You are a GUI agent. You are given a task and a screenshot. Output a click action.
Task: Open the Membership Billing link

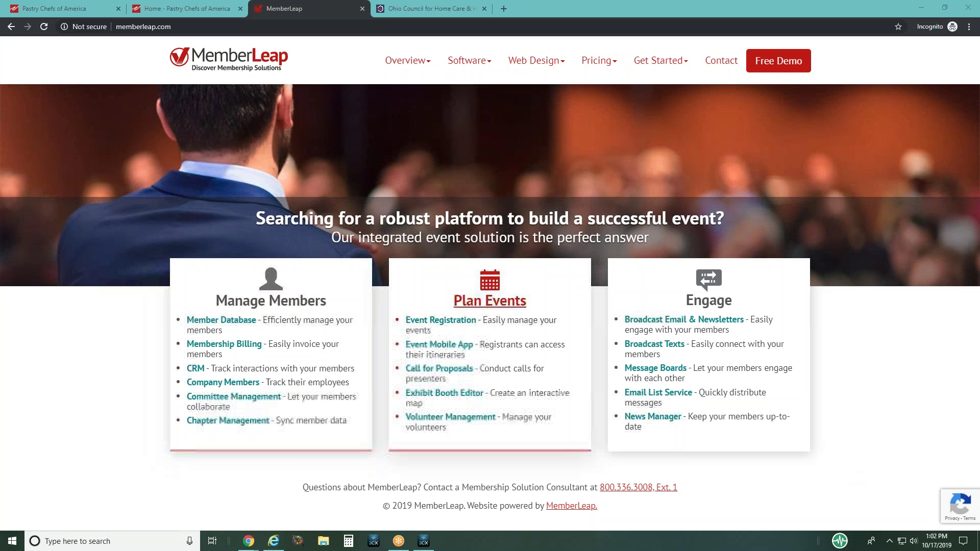click(x=224, y=344)
